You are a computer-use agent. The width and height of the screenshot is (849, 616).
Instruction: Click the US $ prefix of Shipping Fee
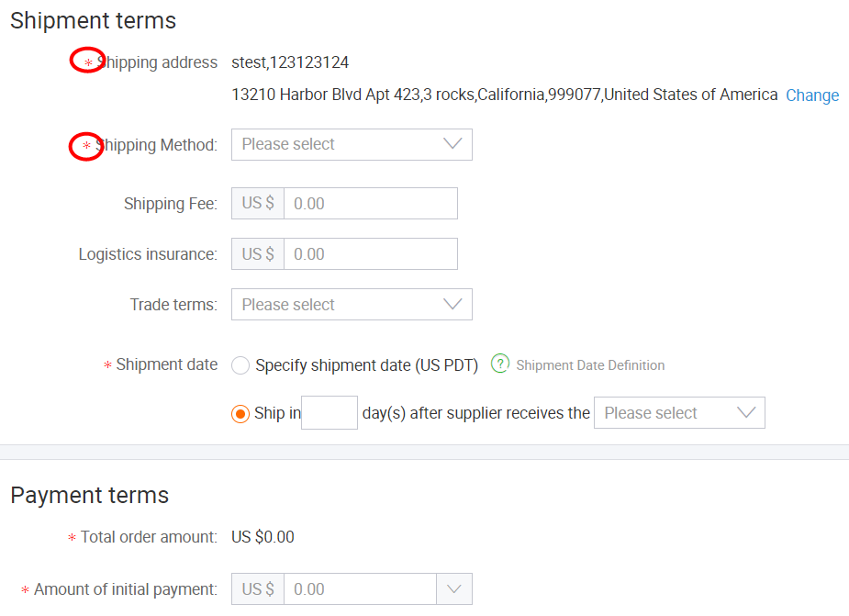258,204
